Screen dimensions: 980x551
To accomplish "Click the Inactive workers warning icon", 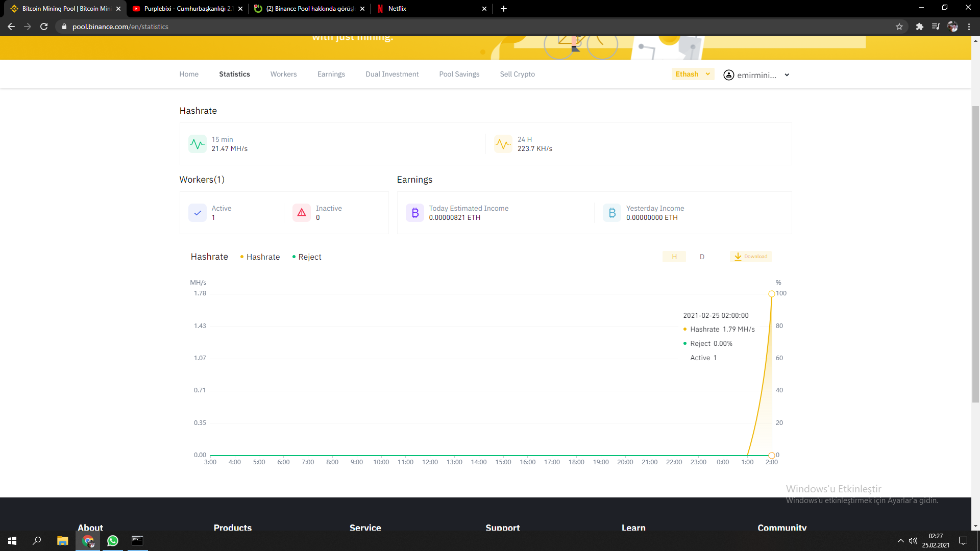I will 302,213.
